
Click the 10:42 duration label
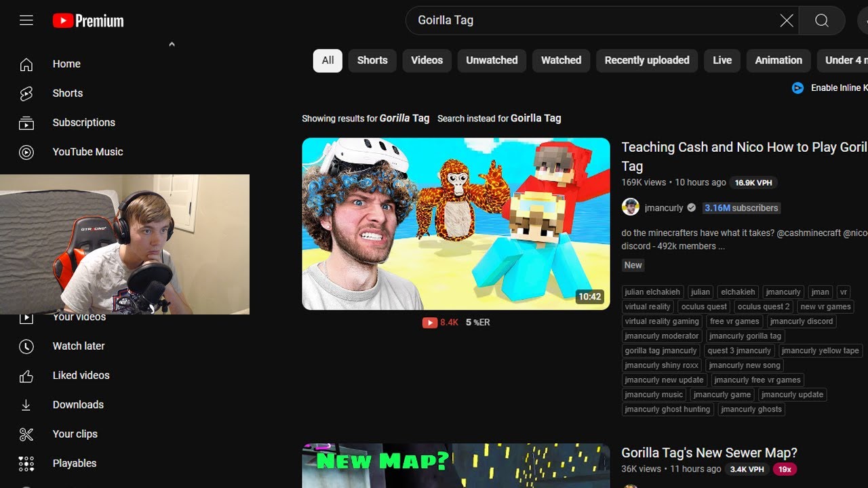[x=589, y=297]
